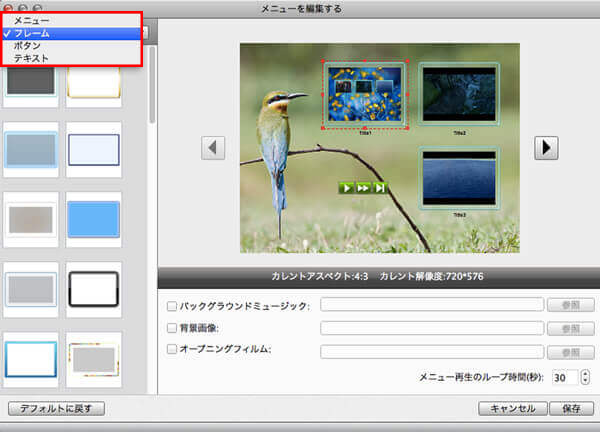Select the thick black rounded frame template
The height and width of the screenshot is (432, 600).
pyautogui.click(x=94, y=290)
